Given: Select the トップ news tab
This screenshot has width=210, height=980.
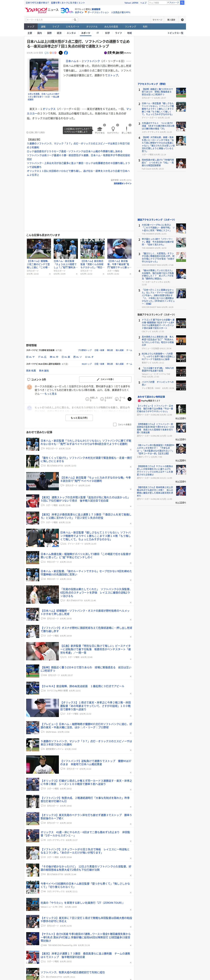Looking at the screenshot, I should (x=31, y=27).
